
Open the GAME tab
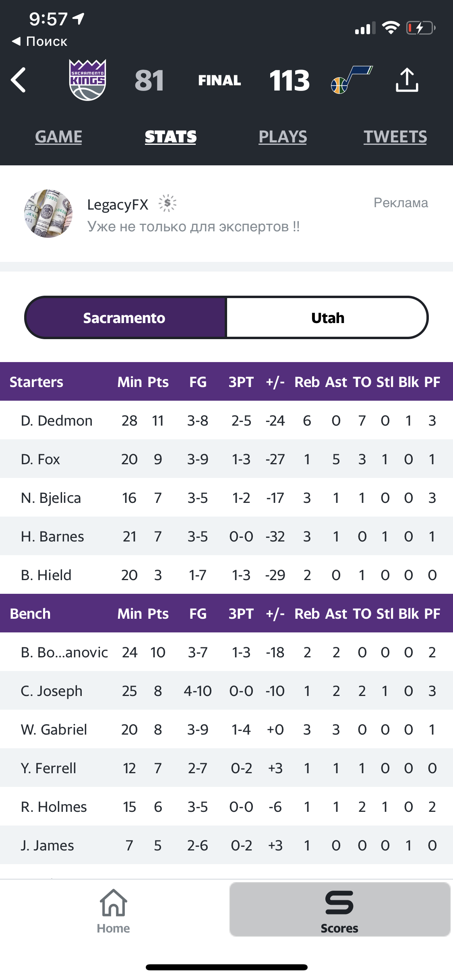click(58, 137)
